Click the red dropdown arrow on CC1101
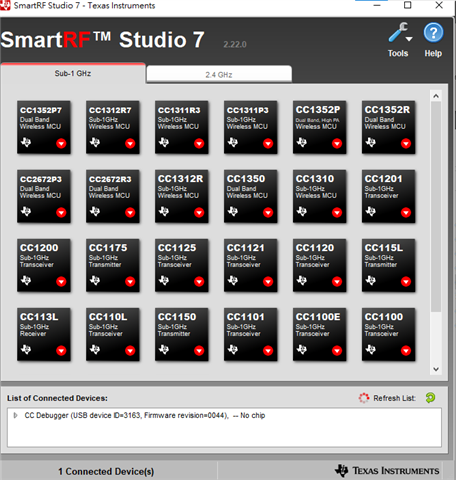The width and height of the screenshot is (456, 480). tap(268, 350)
